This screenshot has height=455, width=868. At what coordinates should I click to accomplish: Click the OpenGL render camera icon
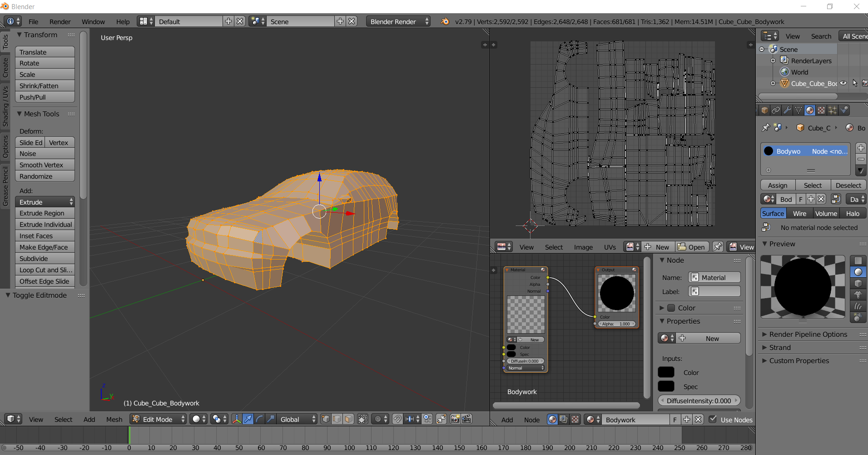click(455, 419)
